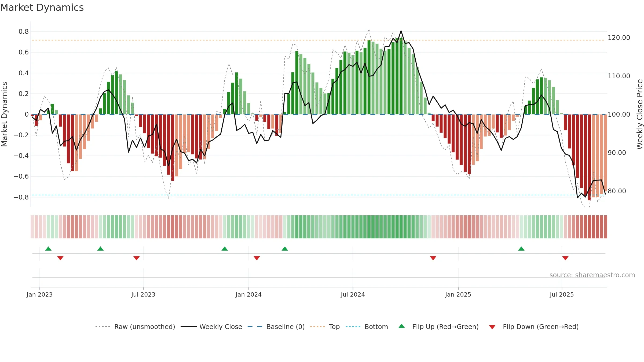
Task: Click the Jul 2023 x-axis label
Action: [x=143, y=294]
